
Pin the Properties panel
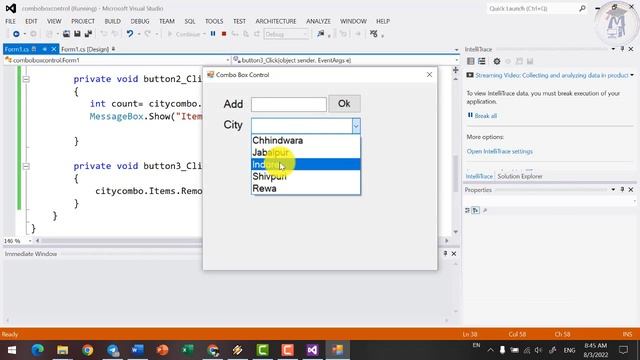pos(622,190)
